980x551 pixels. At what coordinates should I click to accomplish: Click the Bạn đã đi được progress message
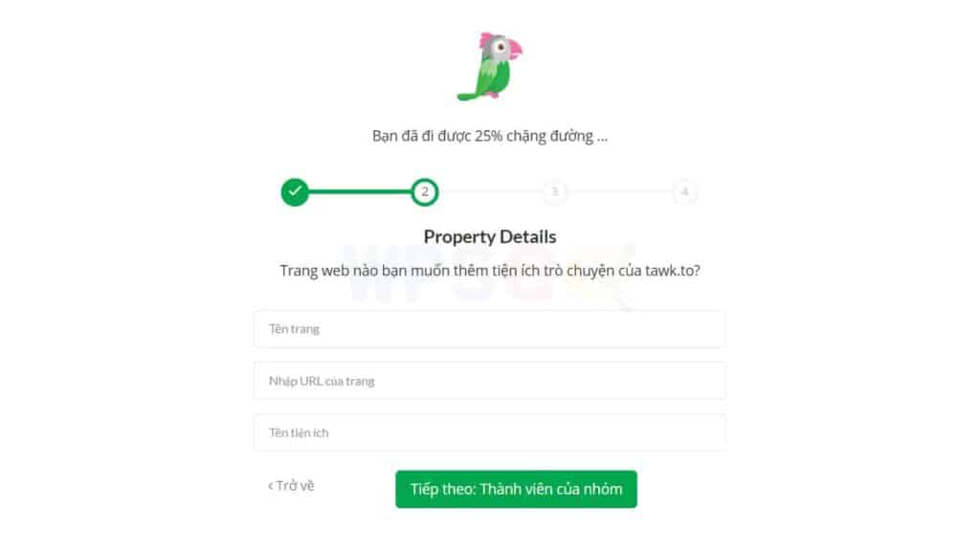pyautogui.click(x=490, y=136)
